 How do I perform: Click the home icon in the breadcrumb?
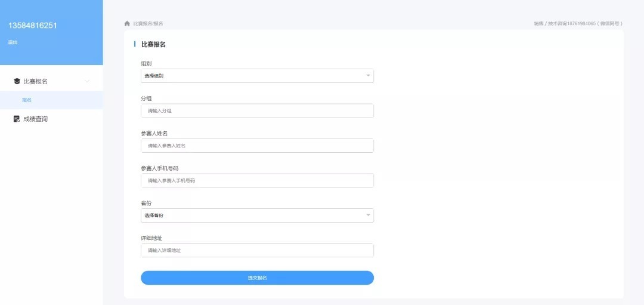click(x=127, y=23)
